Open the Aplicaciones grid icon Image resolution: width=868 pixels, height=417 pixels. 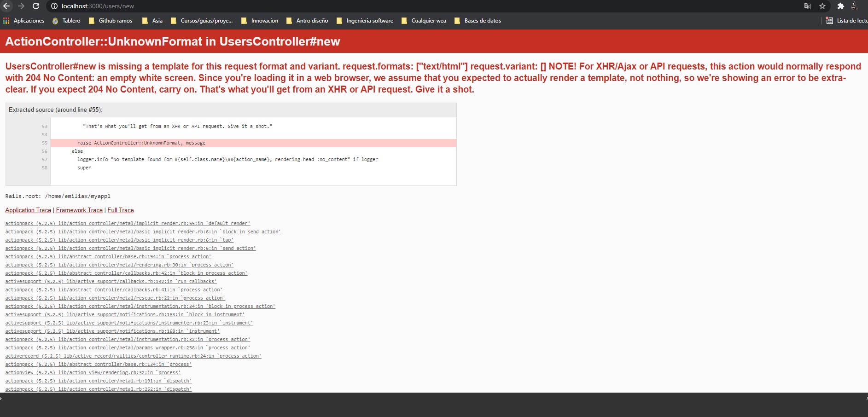(x=6, y=21)
